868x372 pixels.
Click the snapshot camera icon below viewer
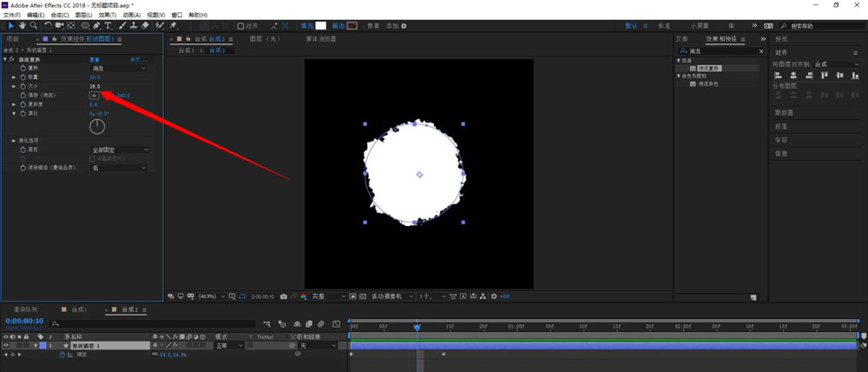click(284, 296)
